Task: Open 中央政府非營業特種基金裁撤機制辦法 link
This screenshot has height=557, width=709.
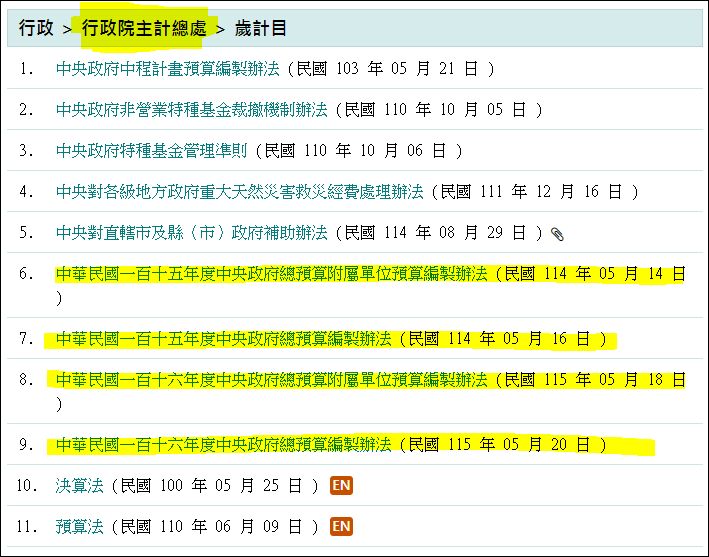Action: pyautogui.click(x=192, y=110)
